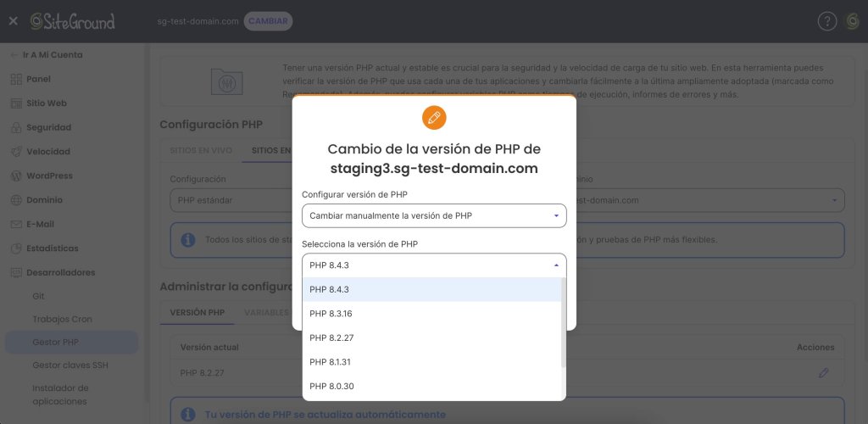Click the Seguridad lock icon
This screenshot has height=424, width=868.
16,127
